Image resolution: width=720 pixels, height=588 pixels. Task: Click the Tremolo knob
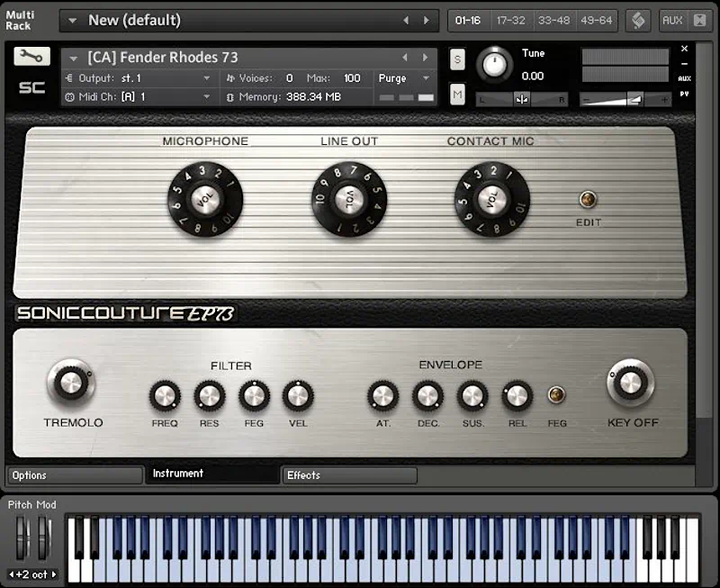[x=71, y=383]
